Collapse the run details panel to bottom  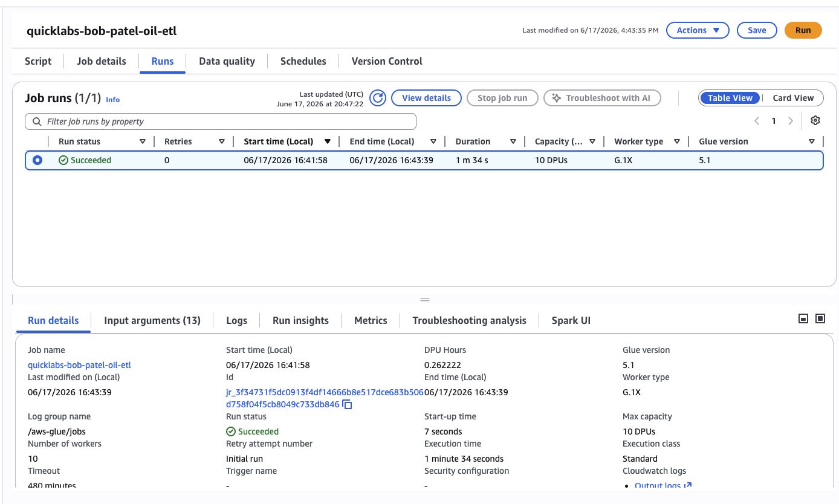(x=803, y=318)
